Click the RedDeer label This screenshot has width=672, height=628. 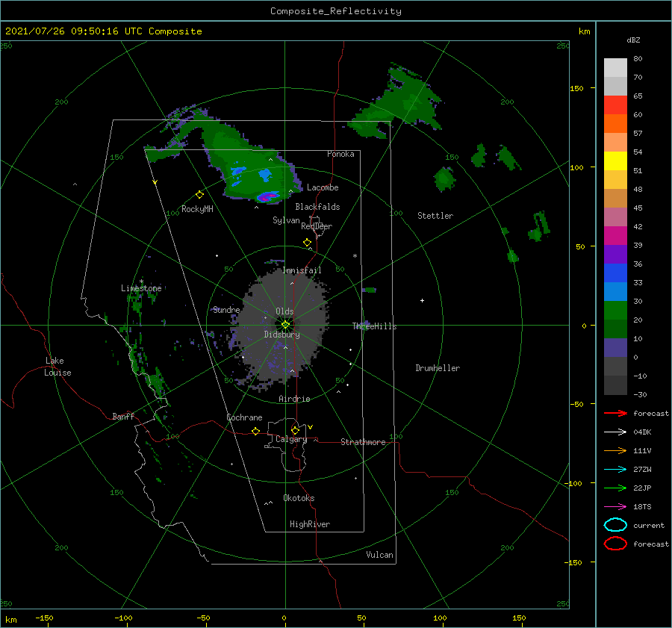(317, 226)
